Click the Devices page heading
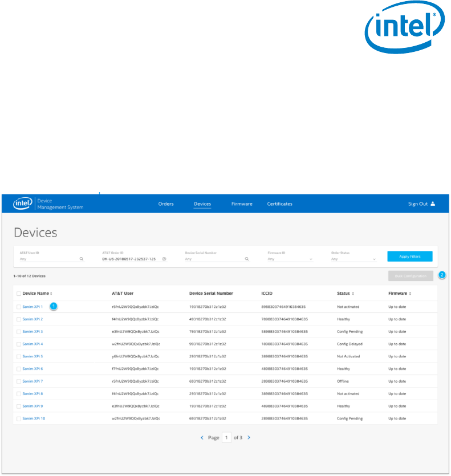Screen dimensions: 451x476 coord(35,233)
